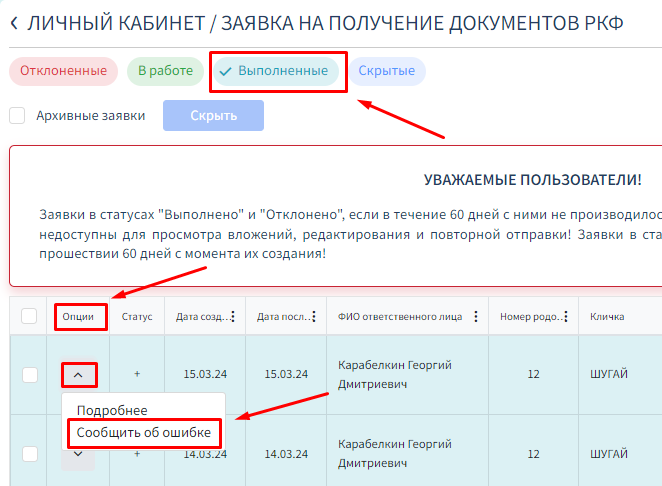
Task: Enable the "Архивные заявки" checkbox
Action: (17, 115)
